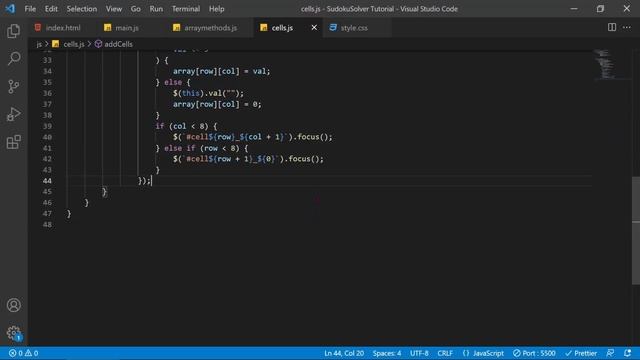Image resolution: width=640 pixels, height=360 pixels.
Task: Open the addCells symbol breadcrumb
Action: [x=113, y=44]
